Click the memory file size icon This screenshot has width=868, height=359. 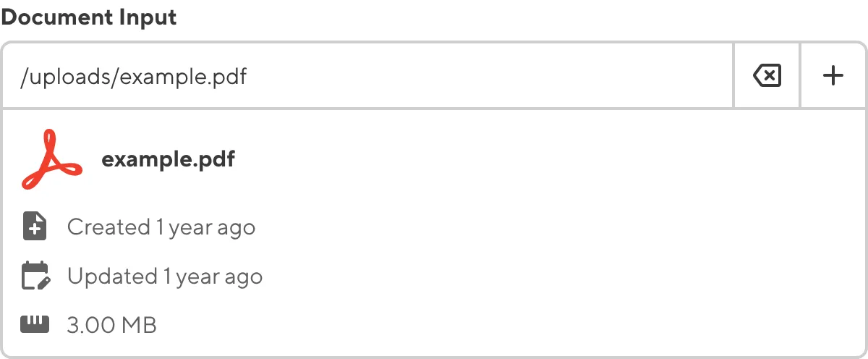[x=35, y=325]
